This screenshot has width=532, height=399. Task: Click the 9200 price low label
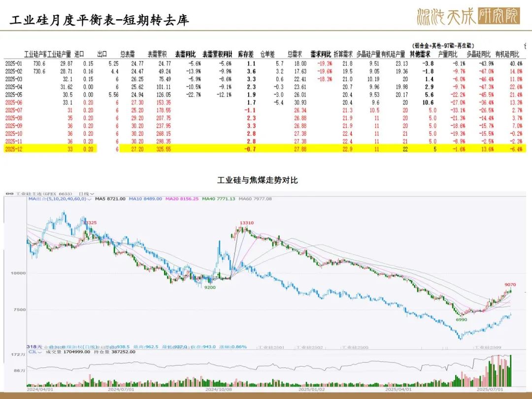coord(210,287)
